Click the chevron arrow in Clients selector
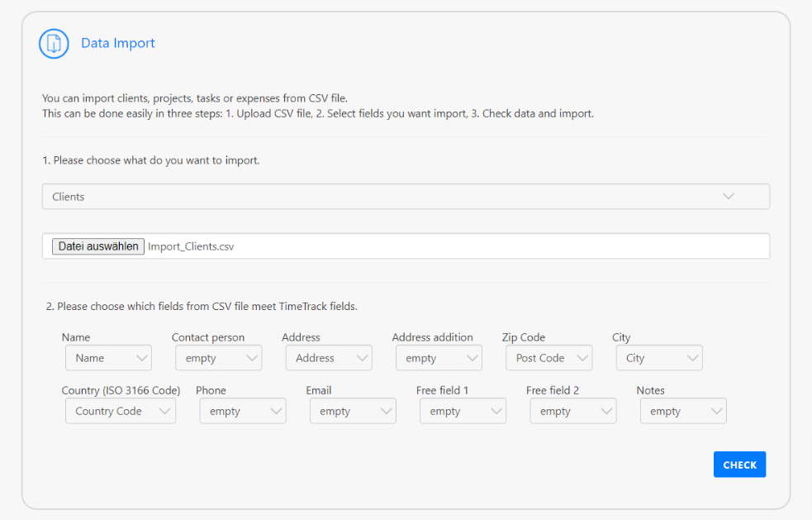The image size is (812, 520). [728, 197]
